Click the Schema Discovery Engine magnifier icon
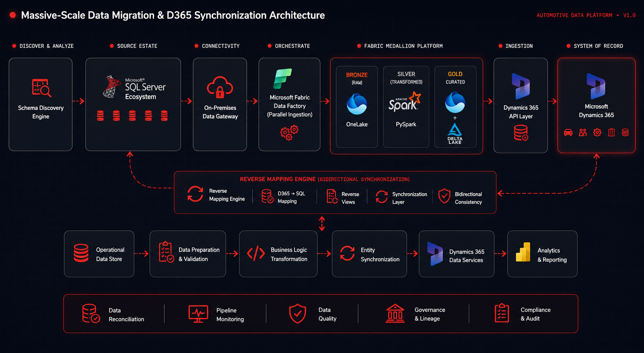This screenshot has width=644, height=353. (41, 88)
